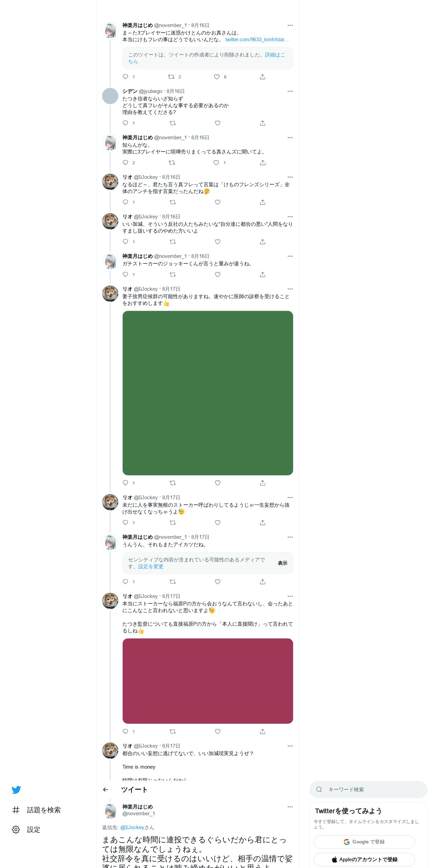Reply to シデン's tweet
This screenshot has width=434, height=868.
125,123
